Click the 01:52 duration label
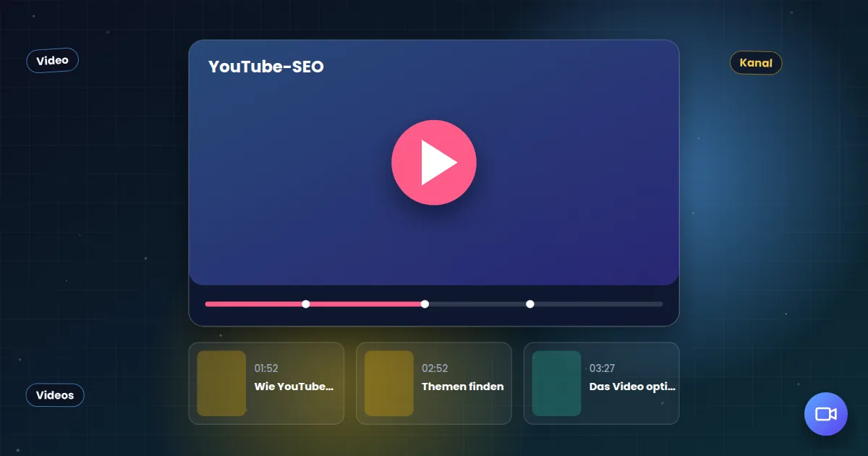The image size is (868, 456). click(x=266, y=368)
